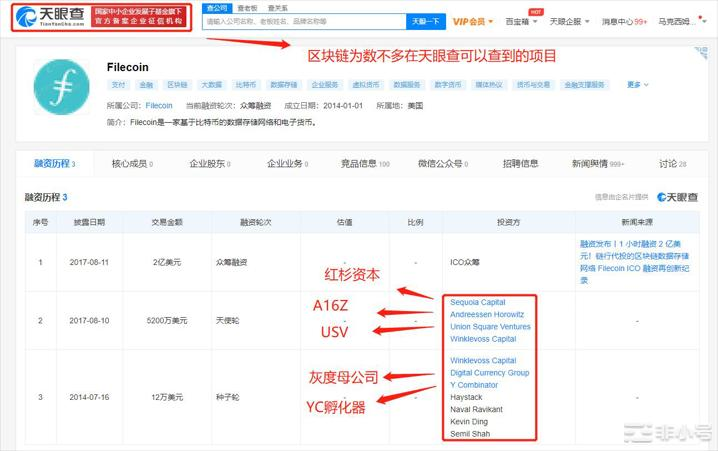
Task: Click the Semil Shah investor text
Action: pos(470,434)
